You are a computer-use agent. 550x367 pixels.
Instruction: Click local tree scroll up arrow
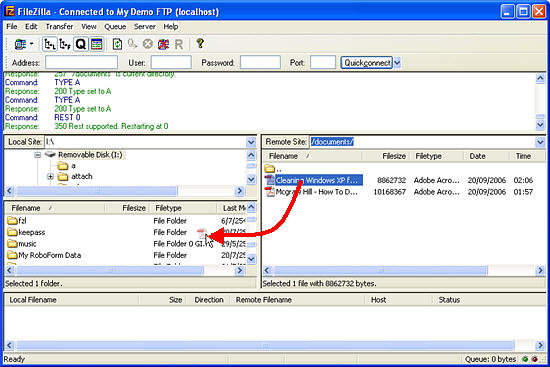pyautogui.click(x=251, y=155)
